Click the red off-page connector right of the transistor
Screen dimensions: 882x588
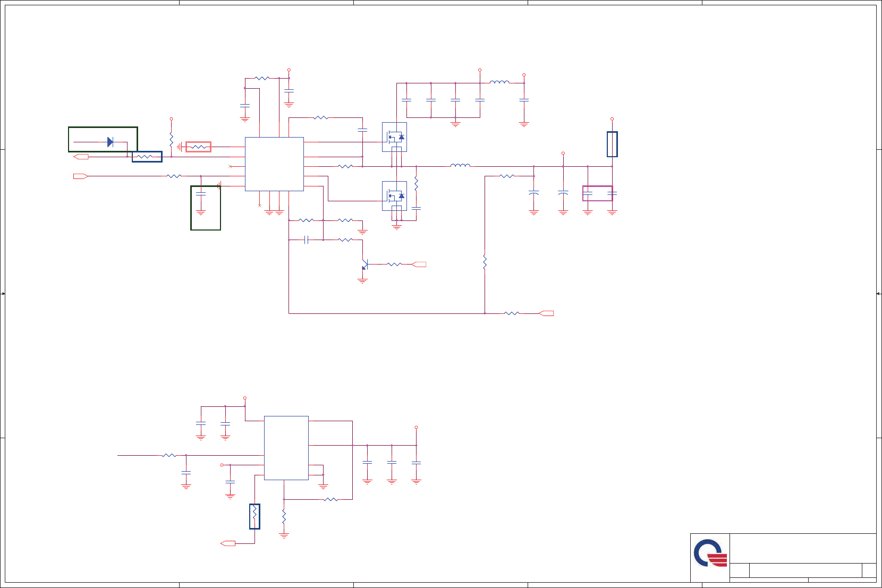[x=419, y=265]
